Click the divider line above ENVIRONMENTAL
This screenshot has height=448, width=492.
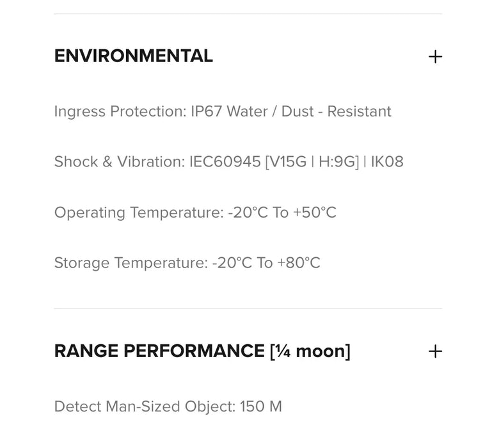tap(248, 14)
